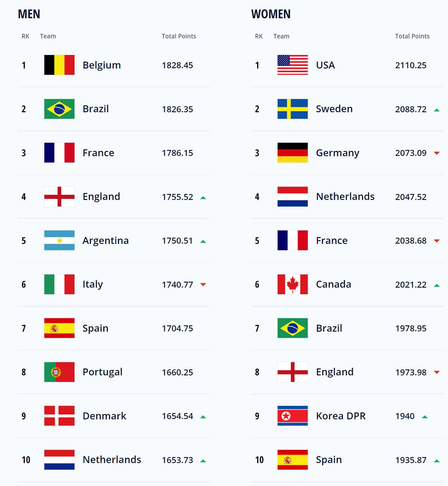Select the Men's Spain team name
This screenshot has height=486, width=448.
pyautogui.click(x=95, y=328)
